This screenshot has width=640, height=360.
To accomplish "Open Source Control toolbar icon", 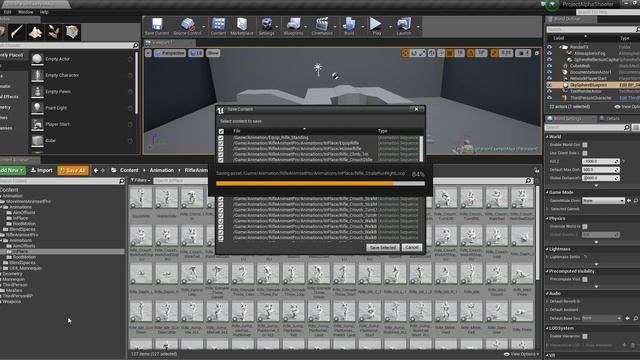I will click(187, 26).
